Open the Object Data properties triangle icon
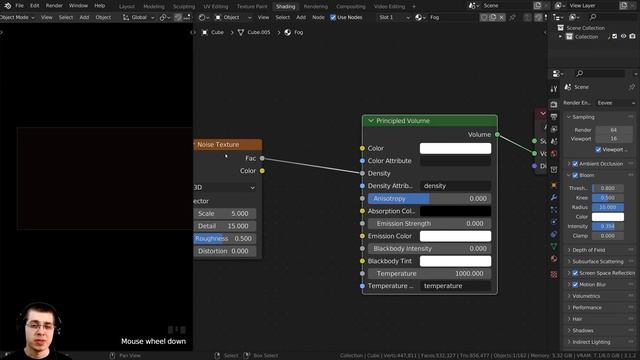This screenshot has width=640, height=360. 554,246
